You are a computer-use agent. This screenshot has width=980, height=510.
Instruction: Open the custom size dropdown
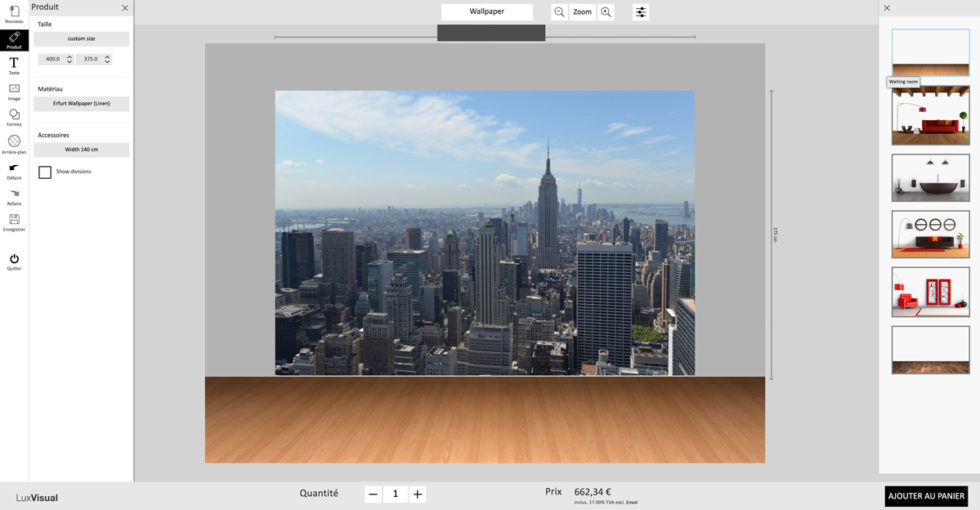click(81, 39)
